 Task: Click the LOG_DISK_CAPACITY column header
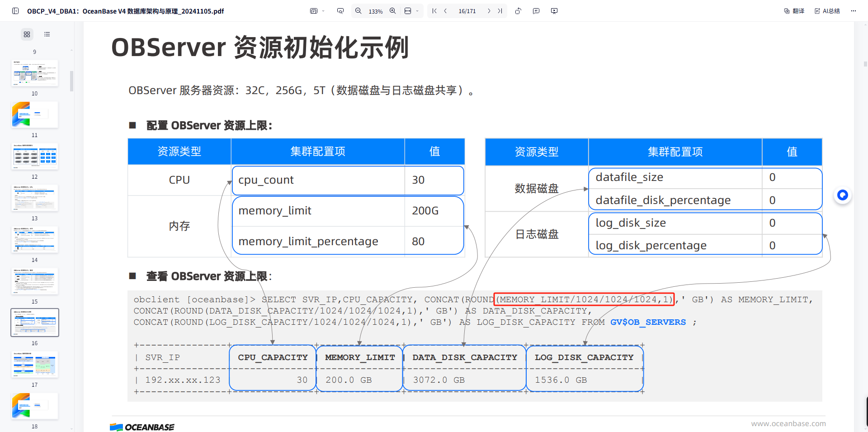click(x=584, y=357)
